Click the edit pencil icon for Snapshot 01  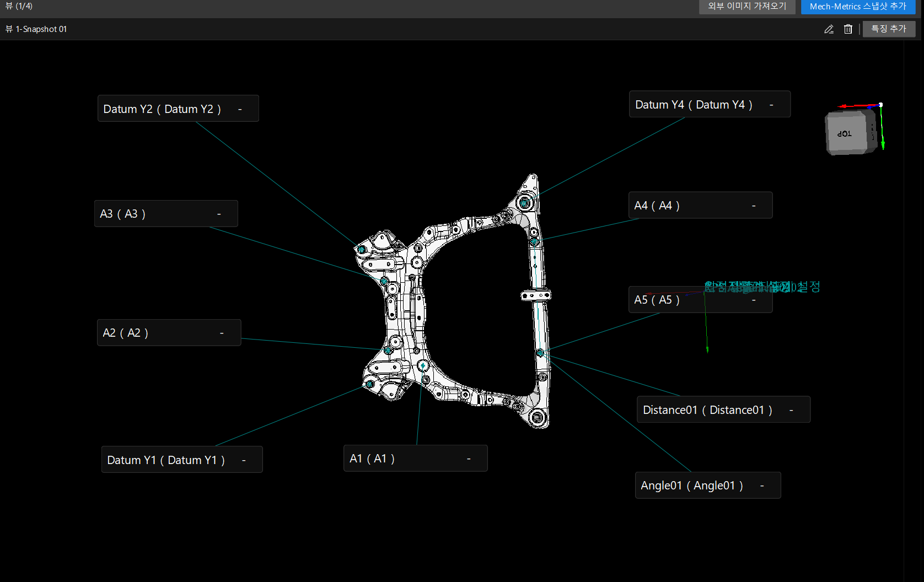829,29
